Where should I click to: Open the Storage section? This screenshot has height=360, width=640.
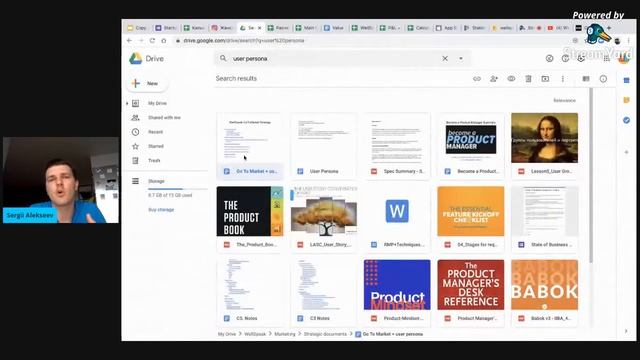156,181
